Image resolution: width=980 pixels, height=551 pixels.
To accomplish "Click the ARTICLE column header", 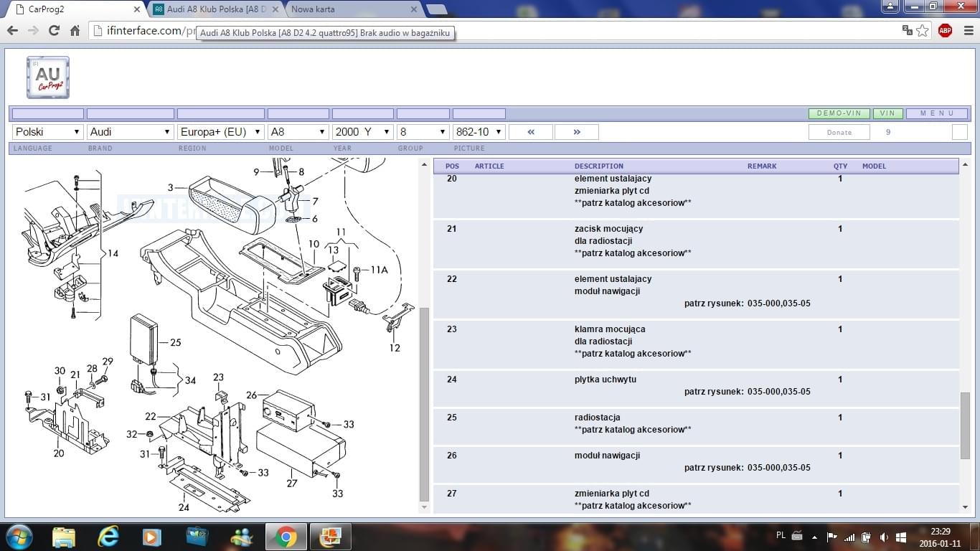I will click(489, 166).
